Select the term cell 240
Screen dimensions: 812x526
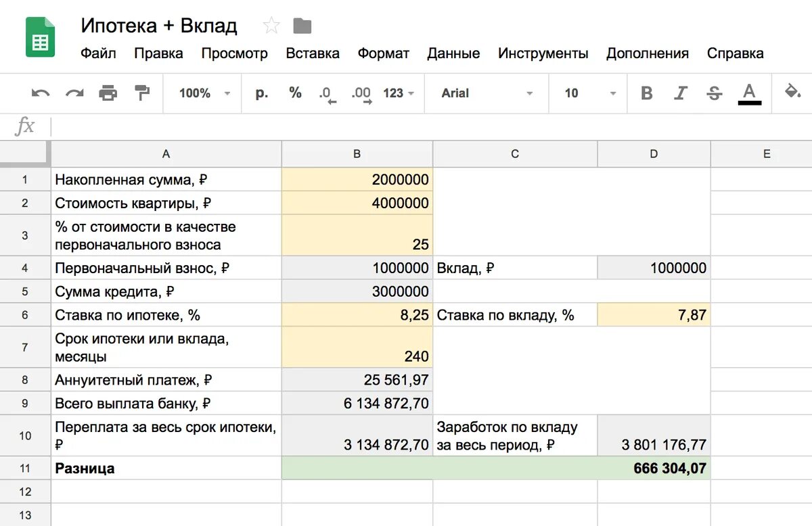(357, 347)
